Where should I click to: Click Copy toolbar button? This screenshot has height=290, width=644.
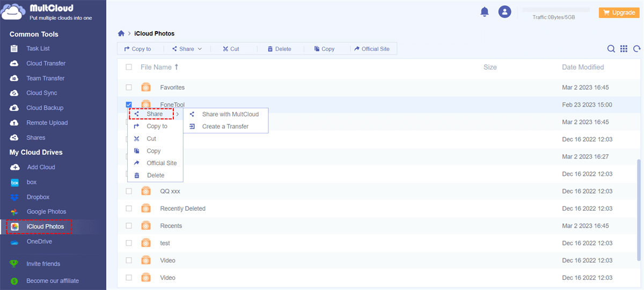click(325, 49)
